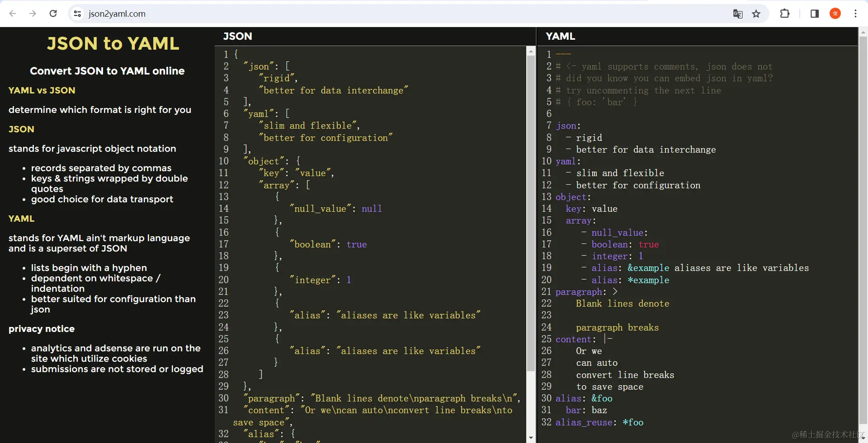Click YAML line "json:" key
The height and width of the screenshot is (443, 868).
568,126
